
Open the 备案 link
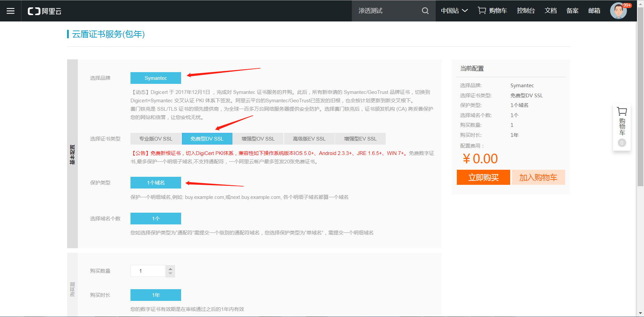tap(572, 11)
